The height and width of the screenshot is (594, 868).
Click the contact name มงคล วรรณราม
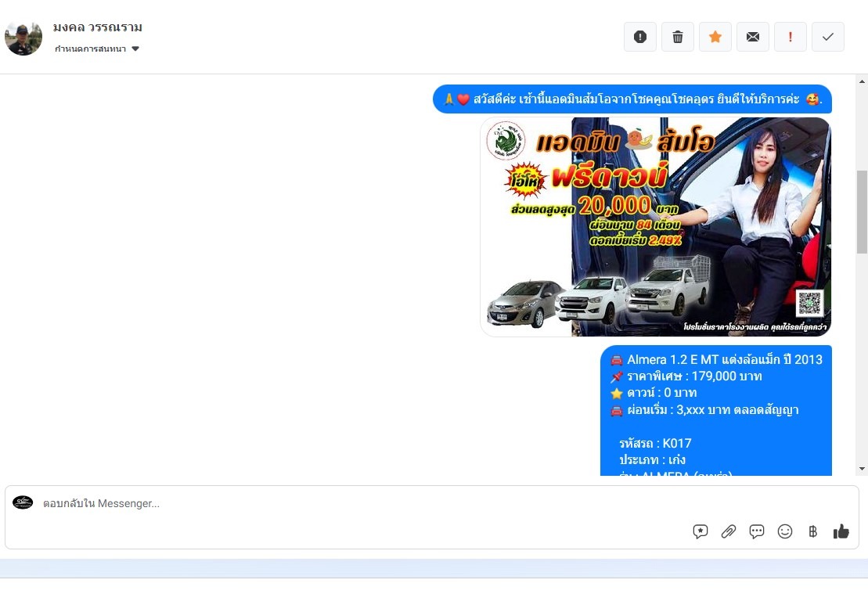click(98, 27)
